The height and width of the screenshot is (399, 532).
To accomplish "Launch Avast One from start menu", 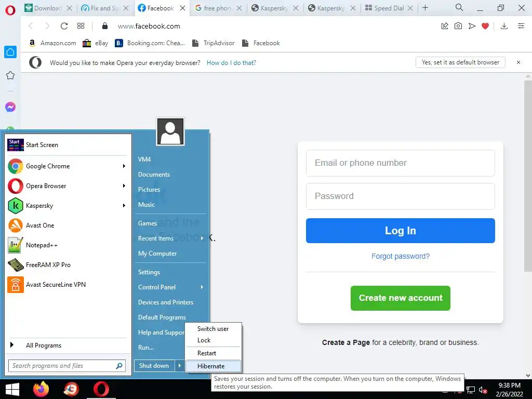I will pos(68,225).
